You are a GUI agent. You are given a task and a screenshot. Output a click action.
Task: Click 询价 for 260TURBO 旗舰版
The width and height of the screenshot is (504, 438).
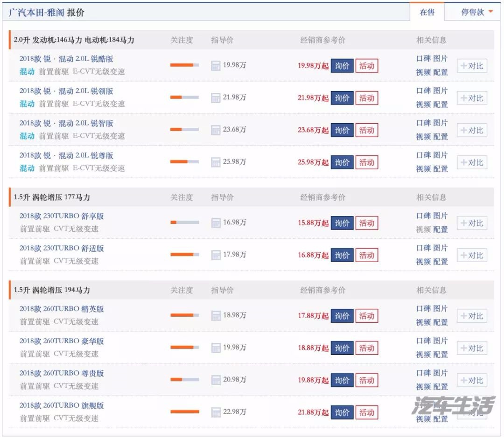point(342,412)
